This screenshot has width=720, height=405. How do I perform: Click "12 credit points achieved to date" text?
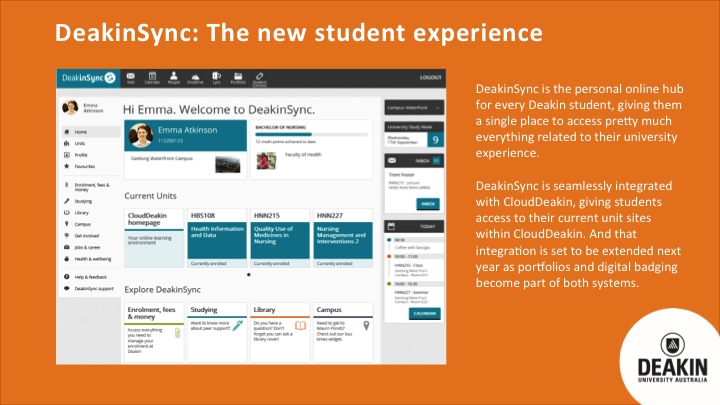pyautogui.click(x=285, y=142)
